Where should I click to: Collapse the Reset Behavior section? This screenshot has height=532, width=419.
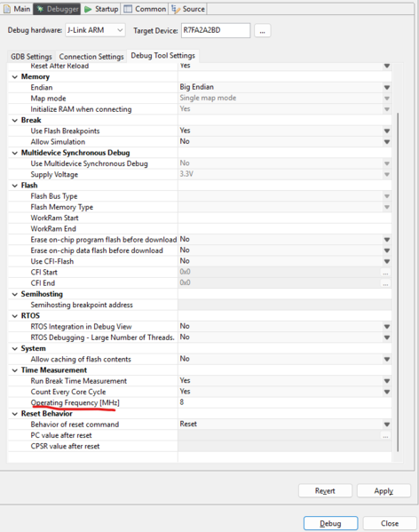(14, 414)
